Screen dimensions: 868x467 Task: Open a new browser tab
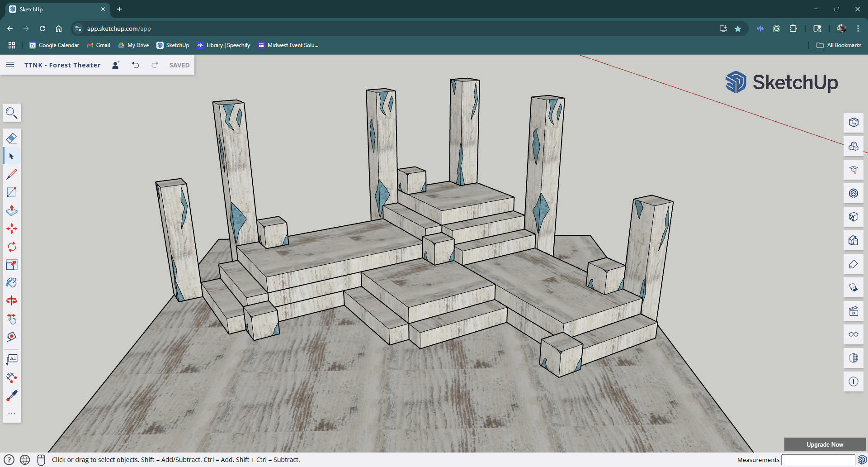(x=119, y=9)
